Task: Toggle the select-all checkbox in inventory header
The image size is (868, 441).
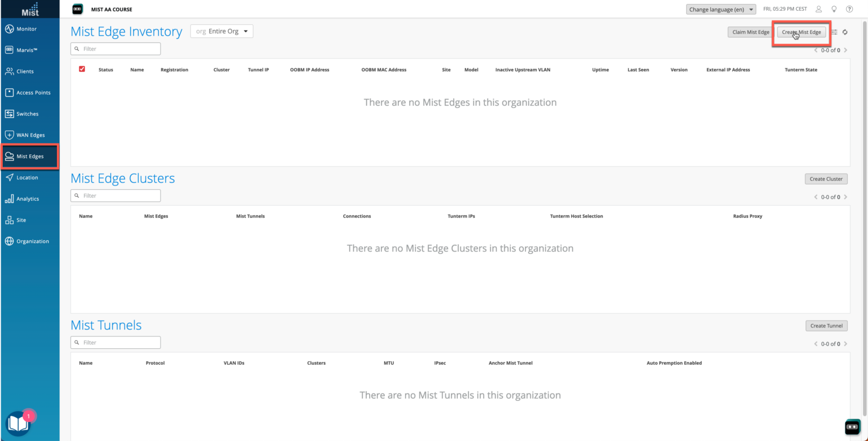Action: (x=81, y=69)
